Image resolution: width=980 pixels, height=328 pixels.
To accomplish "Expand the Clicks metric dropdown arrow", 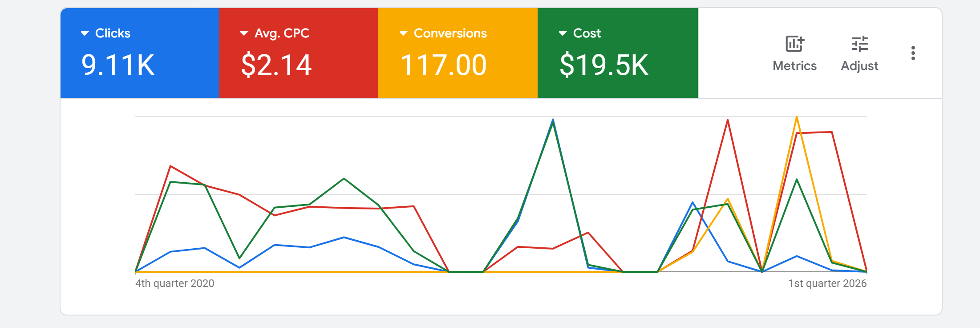I will click(85, 33).
